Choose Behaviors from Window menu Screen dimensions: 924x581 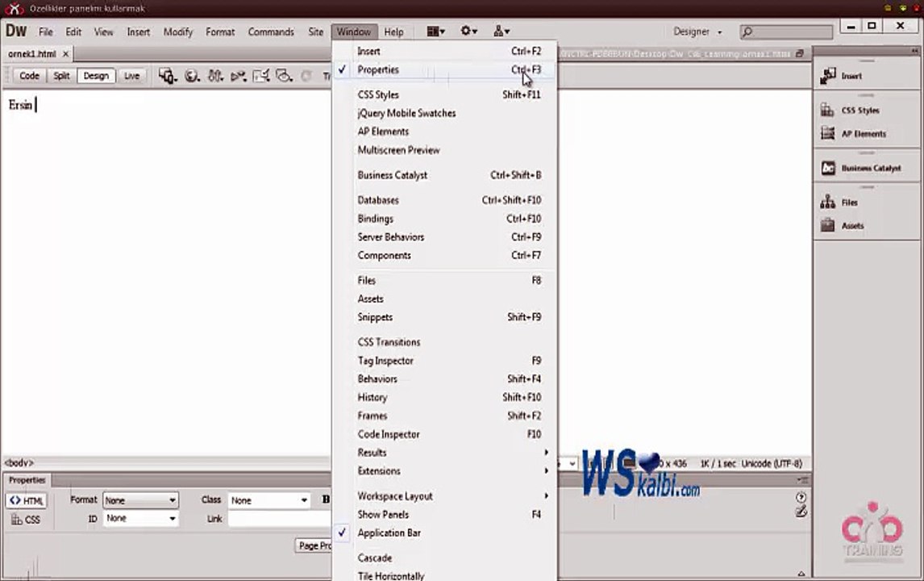(445, 378)
